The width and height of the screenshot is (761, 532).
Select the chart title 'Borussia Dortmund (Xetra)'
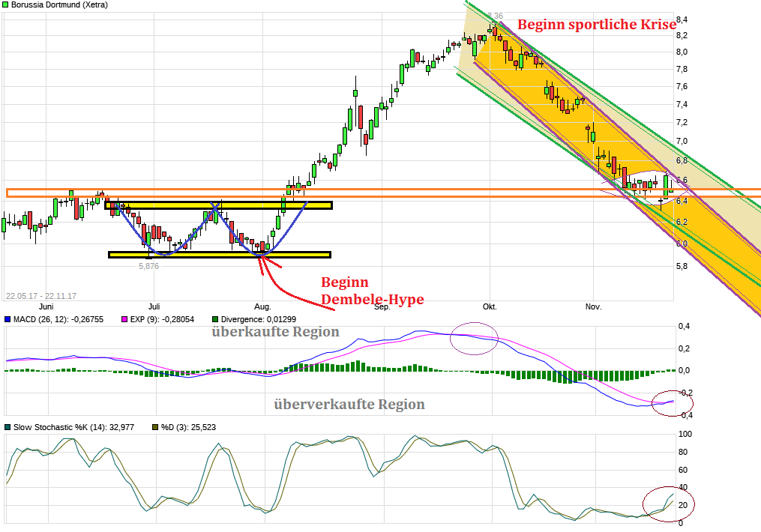pos(59,4)
